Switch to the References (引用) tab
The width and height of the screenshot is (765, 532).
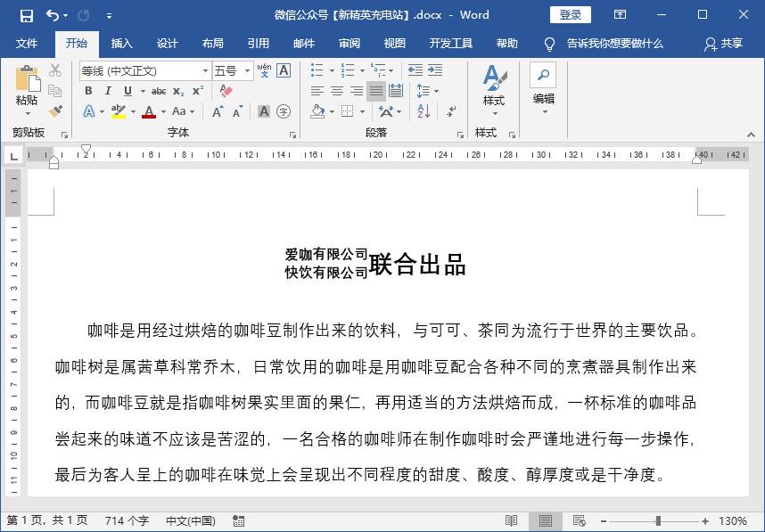(x=258, y=44)
